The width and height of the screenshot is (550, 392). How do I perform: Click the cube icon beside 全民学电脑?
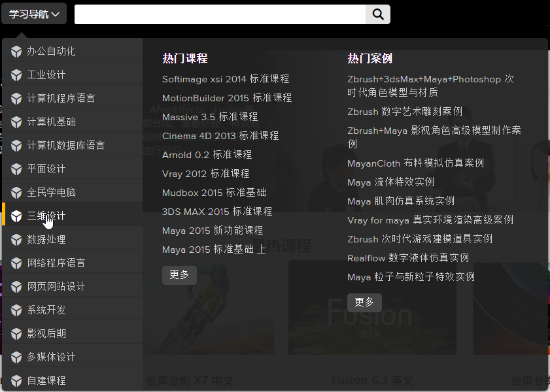pos(16,192)
